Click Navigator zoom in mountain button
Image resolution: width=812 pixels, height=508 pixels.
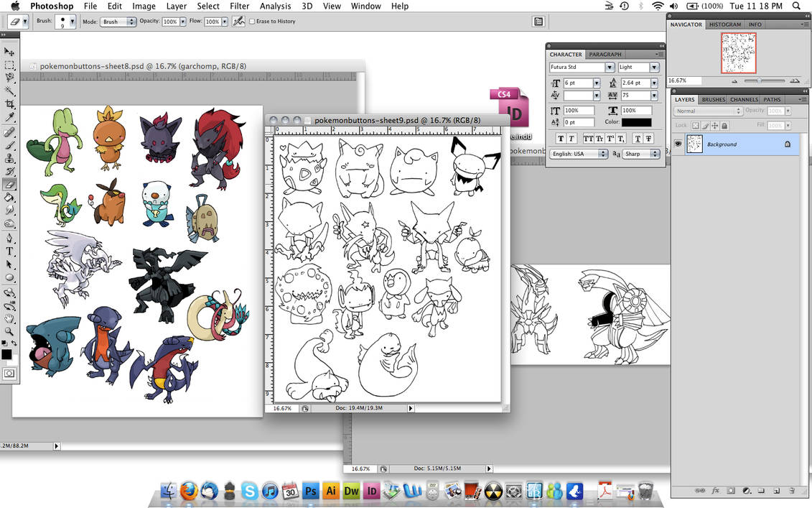point(794,80)
